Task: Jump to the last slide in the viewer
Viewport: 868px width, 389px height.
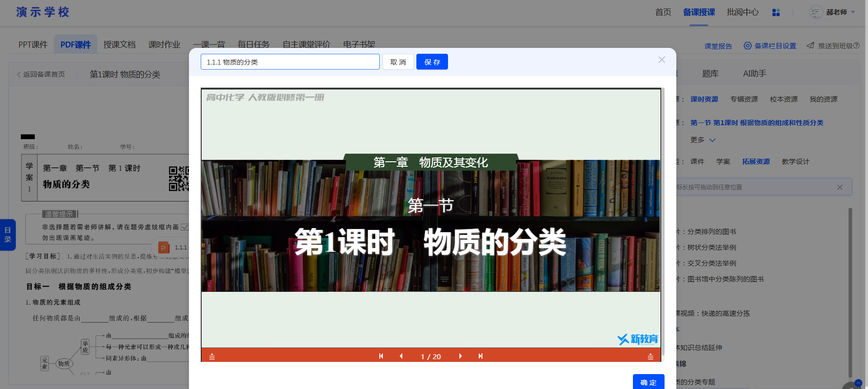Action: point(481,356)
